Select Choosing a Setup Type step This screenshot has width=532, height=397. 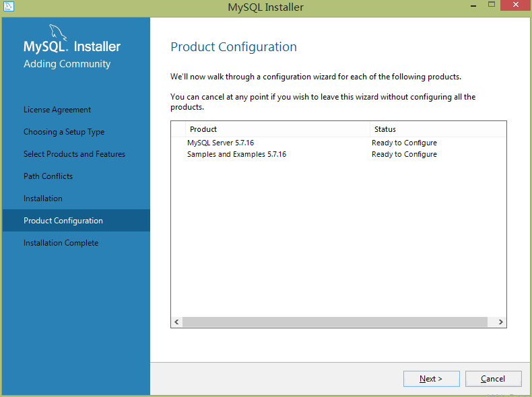pos(64,132)
